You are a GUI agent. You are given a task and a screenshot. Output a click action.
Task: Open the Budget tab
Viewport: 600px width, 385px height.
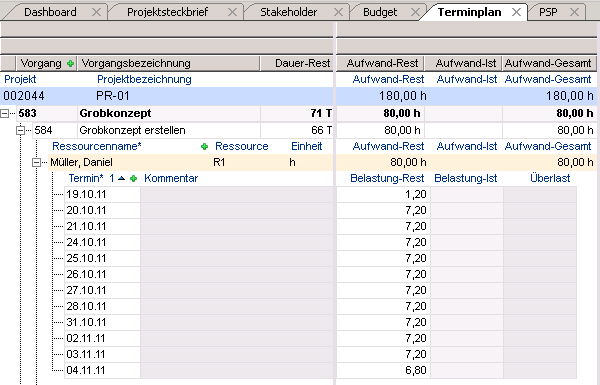click(x=380, y=12)
